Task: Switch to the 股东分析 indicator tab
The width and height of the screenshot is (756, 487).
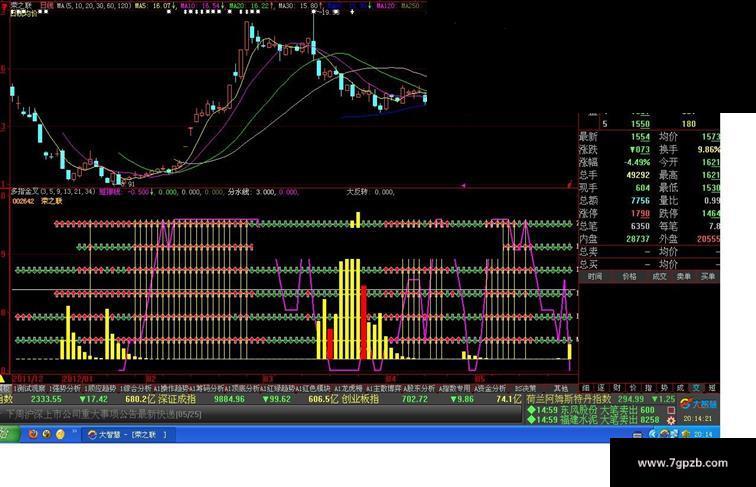Action: (x=418, y=388)
